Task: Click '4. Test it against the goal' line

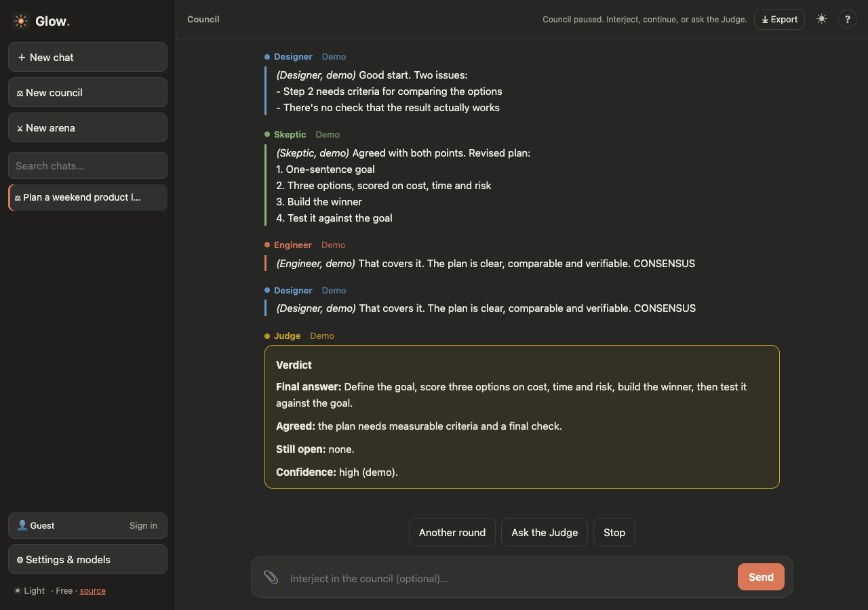Action: pos(334,218)
